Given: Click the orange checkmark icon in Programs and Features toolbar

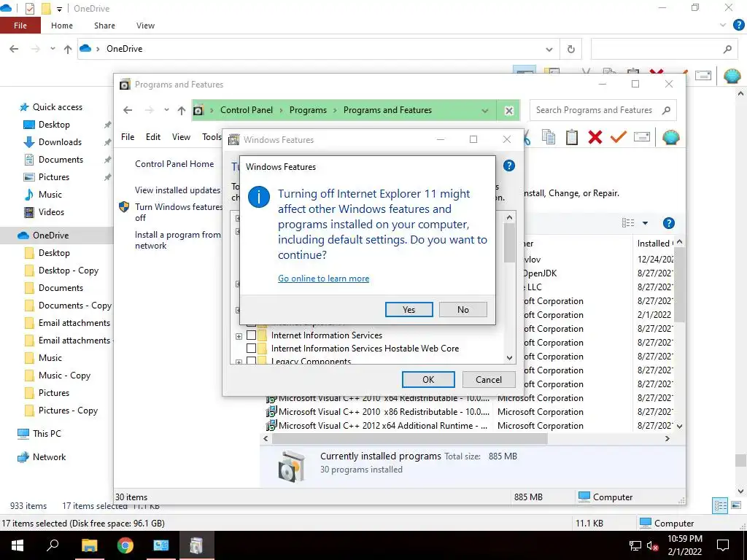Looking at the screenshot, I should point(618,137).
